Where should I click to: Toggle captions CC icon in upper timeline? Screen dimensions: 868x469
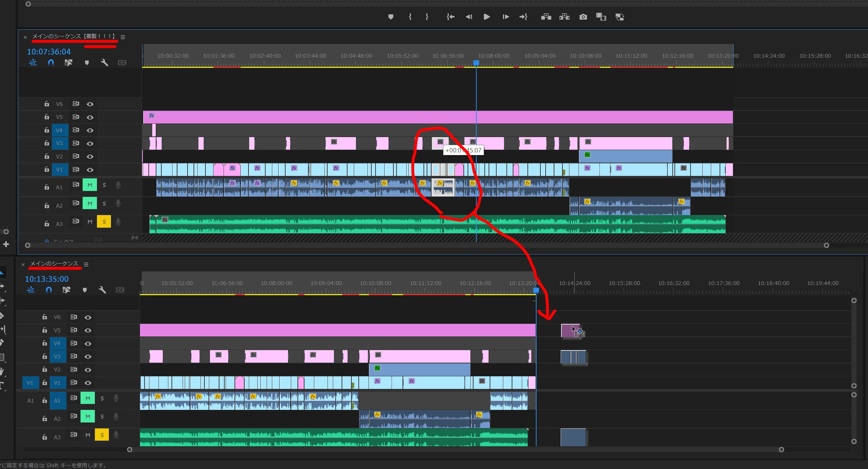click(x=122, y=63)
